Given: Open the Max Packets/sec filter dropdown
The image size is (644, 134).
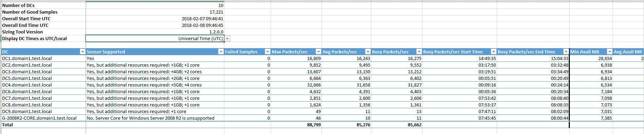Looking at the screenshot, I should (x=319, y=52).
